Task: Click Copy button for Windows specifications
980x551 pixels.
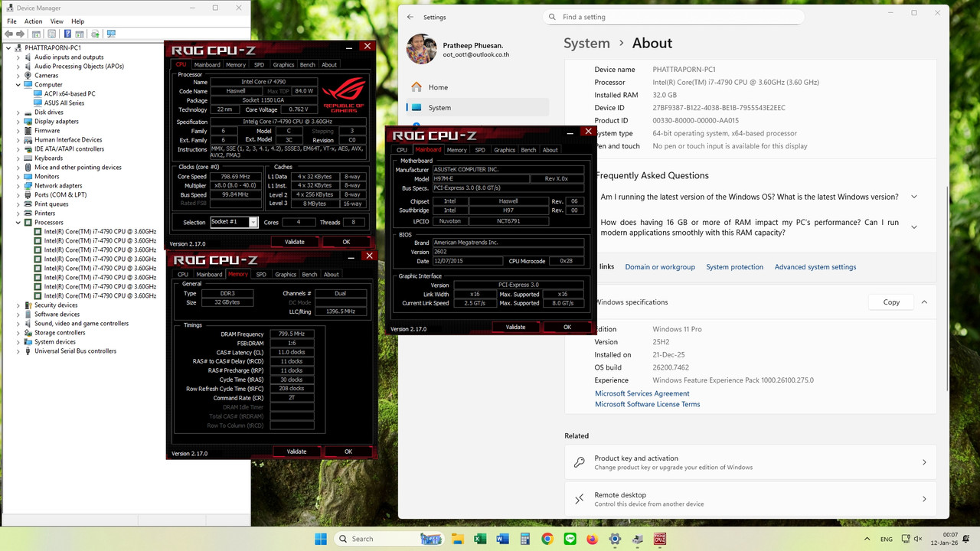Action: [x=891, y=302]
